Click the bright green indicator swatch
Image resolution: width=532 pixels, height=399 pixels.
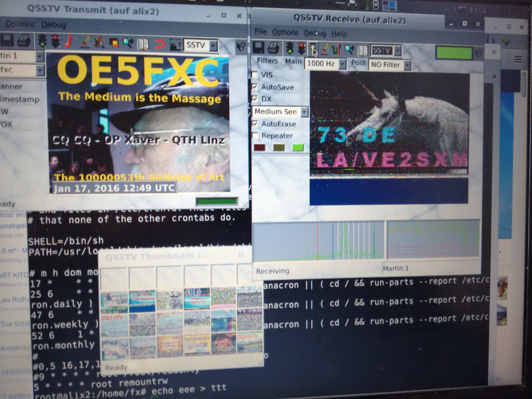[298, 148]
